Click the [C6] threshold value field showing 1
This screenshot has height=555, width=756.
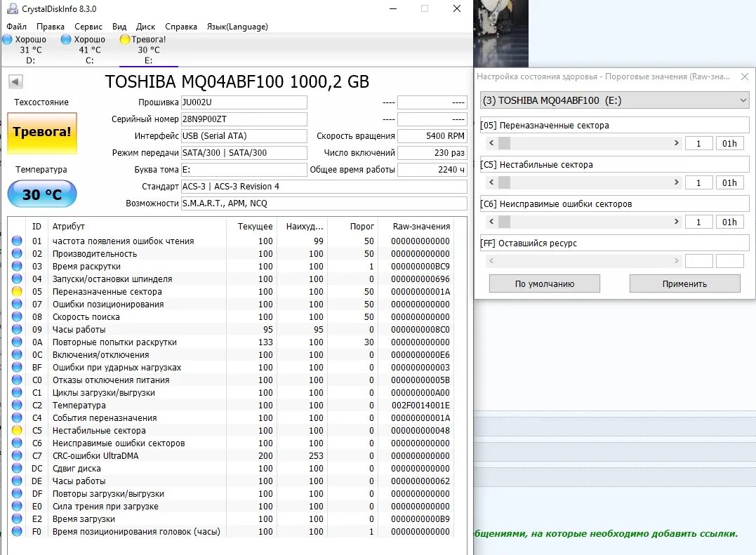click(698, 222)
